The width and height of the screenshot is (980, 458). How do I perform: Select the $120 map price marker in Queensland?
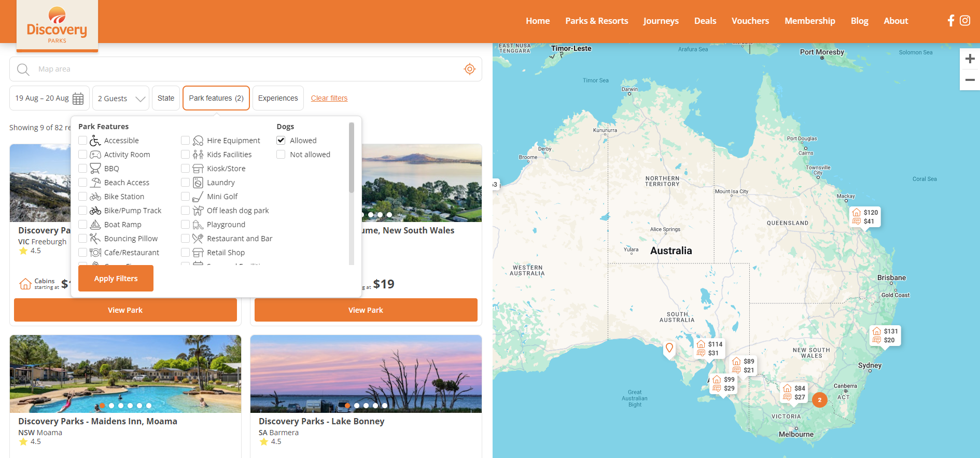tap(865, 217)
